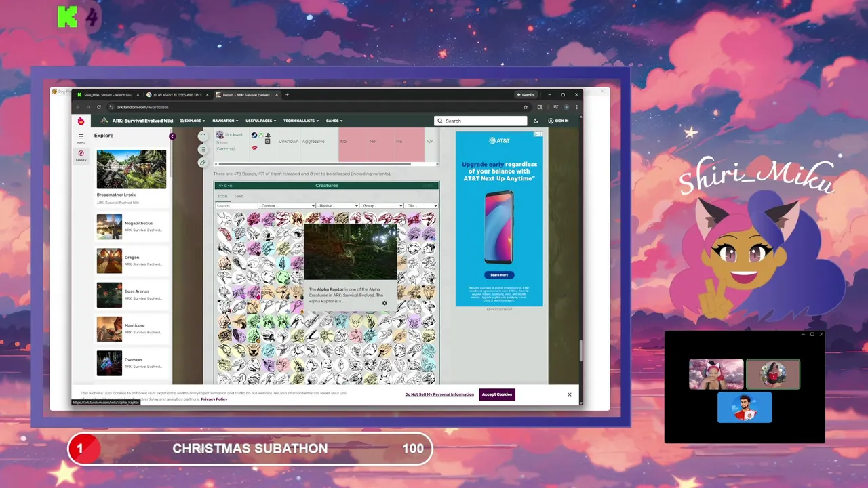Click the browser address bar URL
Screen dimensions: 868x488
[x=142, y=107]
